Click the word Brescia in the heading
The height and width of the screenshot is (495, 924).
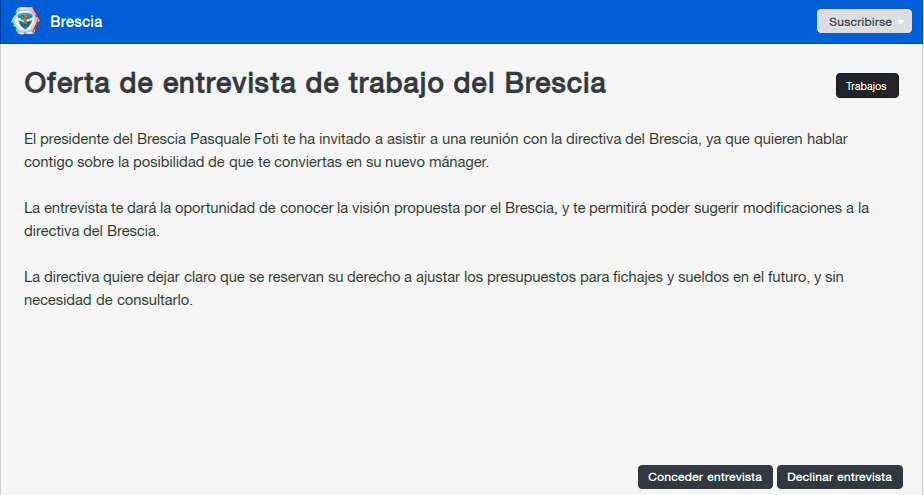[555, 82]
